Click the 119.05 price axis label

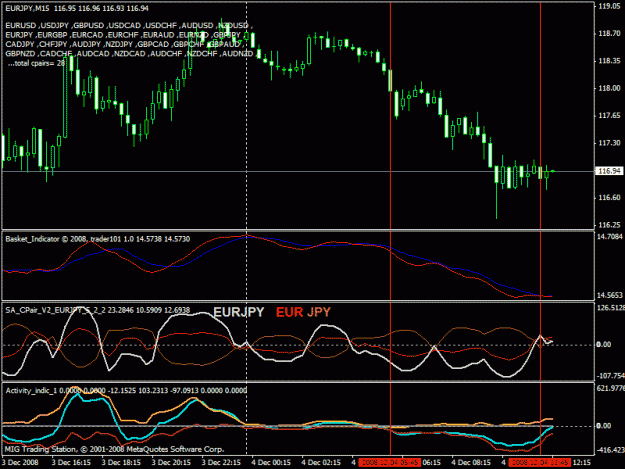tap(609, 6)
